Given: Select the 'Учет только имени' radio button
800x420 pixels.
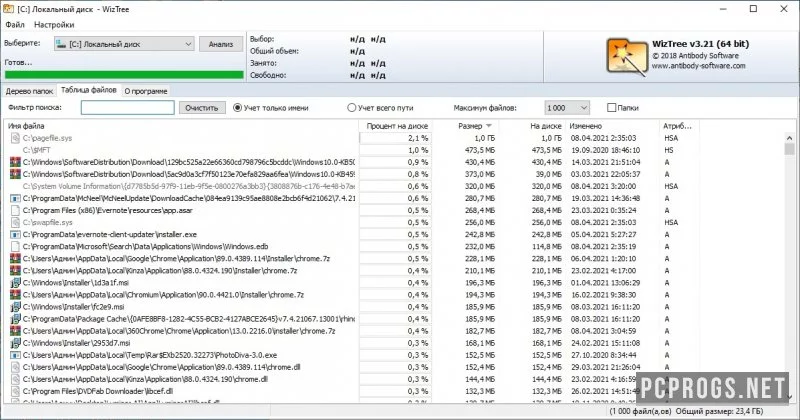Looking at the screenshot, I should [x=237, y=108].
